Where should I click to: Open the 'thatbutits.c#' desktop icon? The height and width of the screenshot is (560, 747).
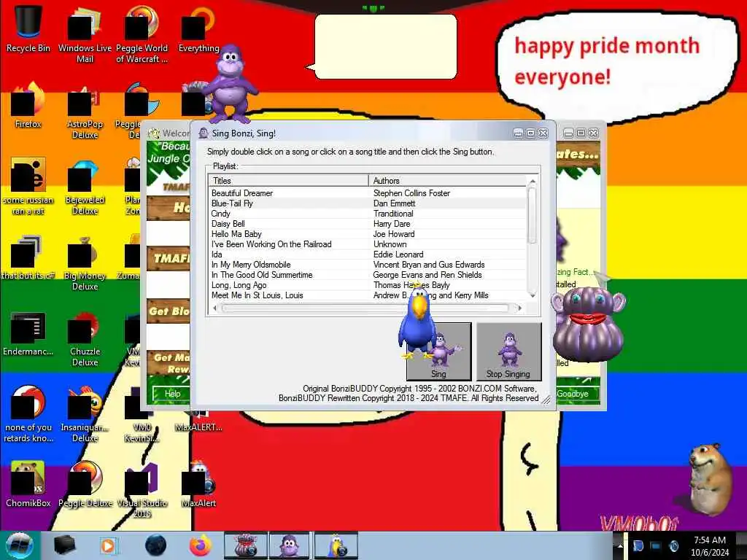[28, 257]
